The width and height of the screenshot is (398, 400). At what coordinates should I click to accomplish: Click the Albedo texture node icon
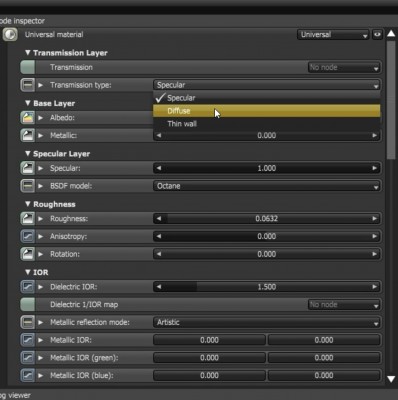[28, 118]
